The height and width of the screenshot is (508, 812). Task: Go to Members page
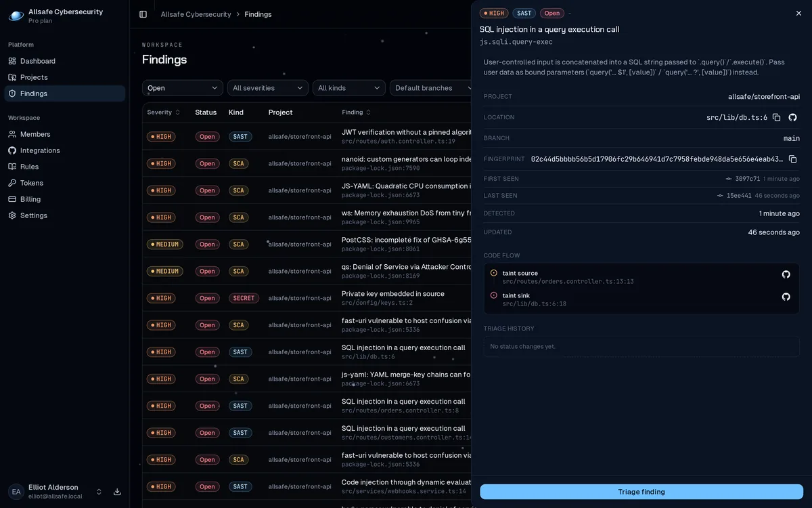(64, 134)
